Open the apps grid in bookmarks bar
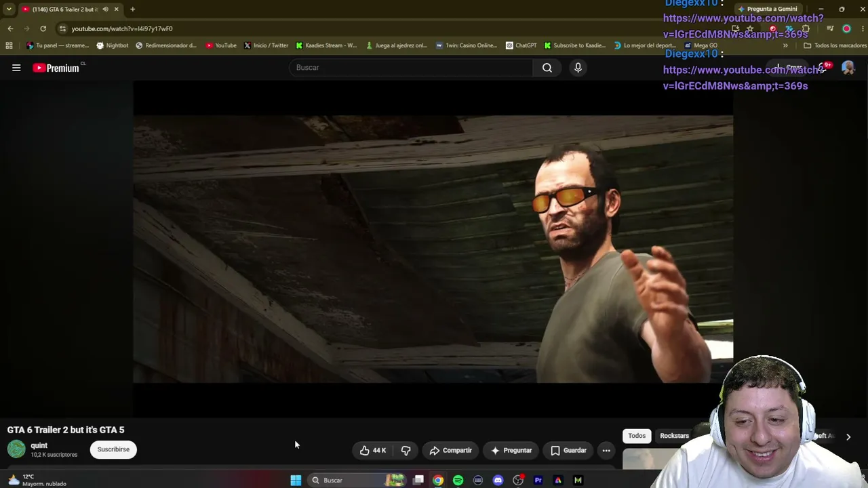This screenshot has width=868, height=488. coord(9,45)
